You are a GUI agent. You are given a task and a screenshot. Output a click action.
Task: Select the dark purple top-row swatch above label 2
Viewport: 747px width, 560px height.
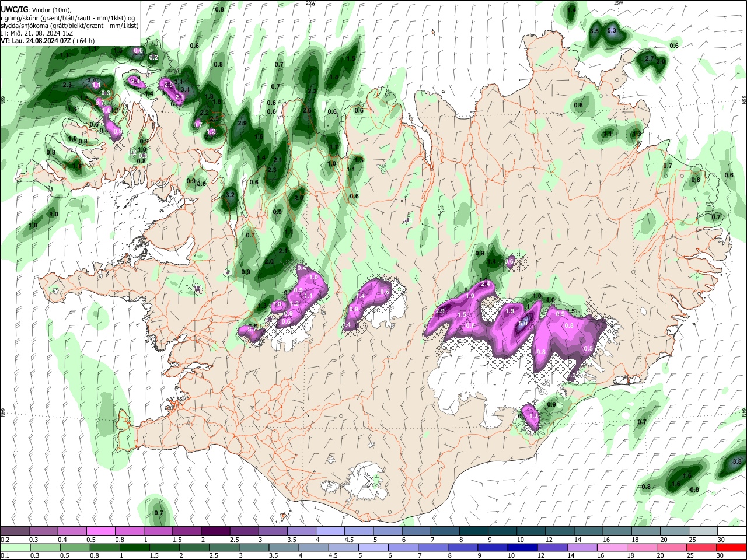(215, 531)
